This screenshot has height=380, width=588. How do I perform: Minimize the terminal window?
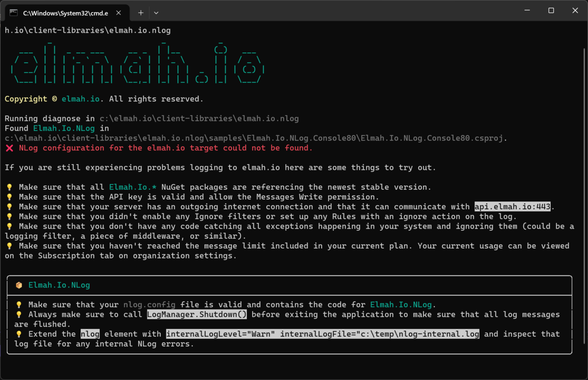click(x=527, y=11)
